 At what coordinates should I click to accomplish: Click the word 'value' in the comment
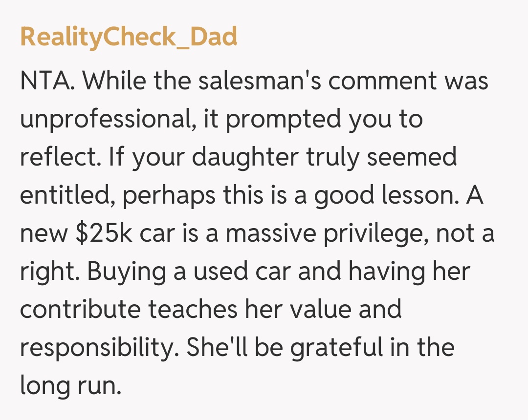tap(304, 310)
